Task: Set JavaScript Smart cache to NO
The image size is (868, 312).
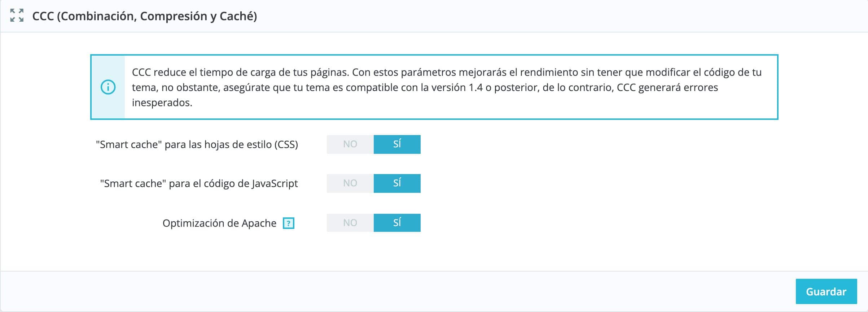Action: (350, 183)
